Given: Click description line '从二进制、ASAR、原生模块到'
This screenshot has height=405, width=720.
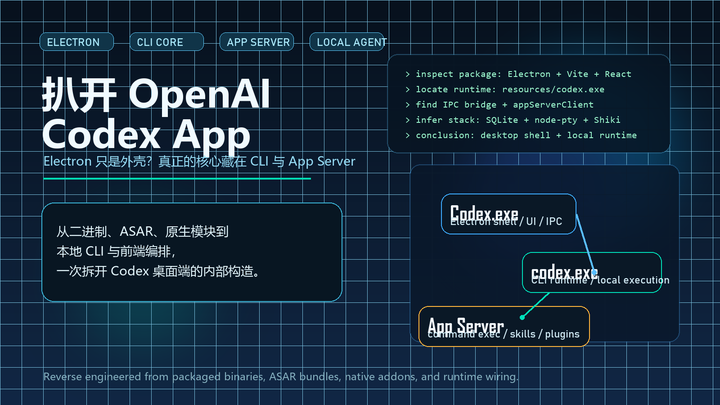Looking at the screenshot, I should (142, 231).
